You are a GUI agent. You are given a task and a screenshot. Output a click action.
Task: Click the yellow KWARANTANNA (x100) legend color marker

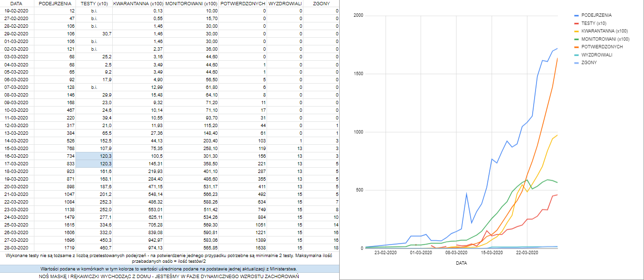(577, 31)
